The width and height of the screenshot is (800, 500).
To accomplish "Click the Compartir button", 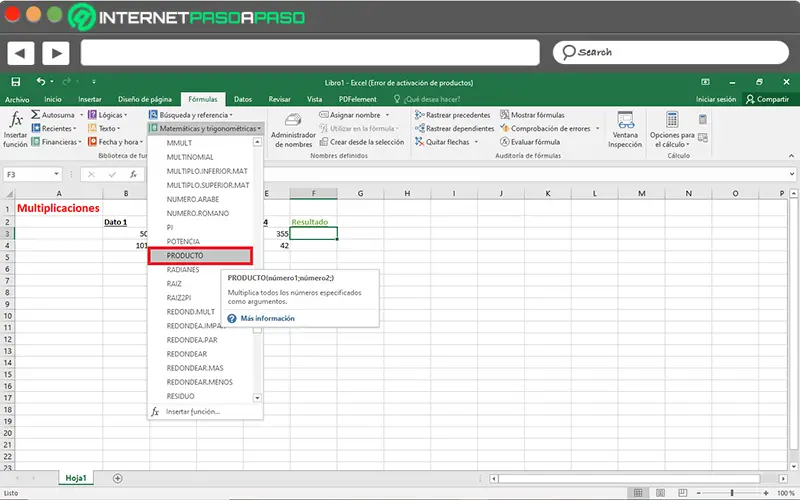I will tap(768, 99).
